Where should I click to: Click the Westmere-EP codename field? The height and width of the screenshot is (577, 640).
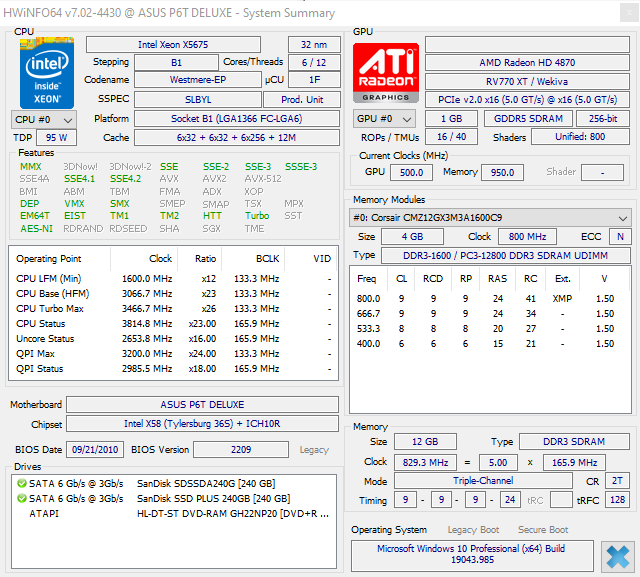coord(198,80)
